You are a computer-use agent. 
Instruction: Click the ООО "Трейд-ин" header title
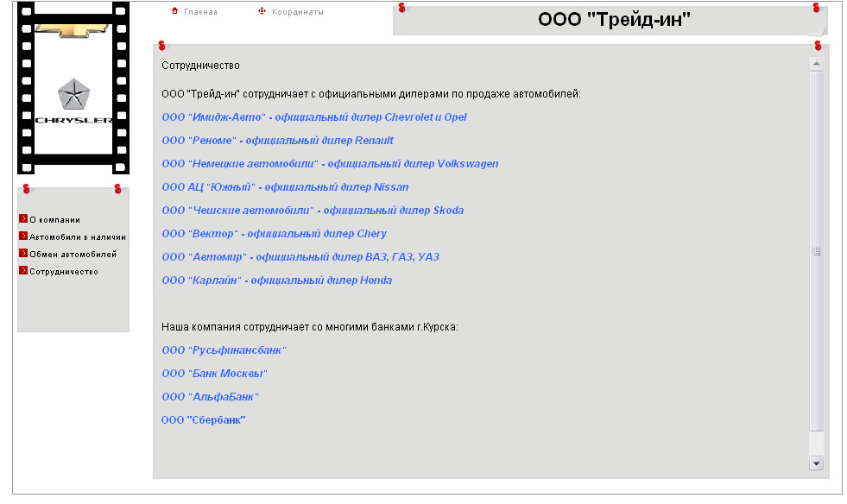tap(614, 20)
